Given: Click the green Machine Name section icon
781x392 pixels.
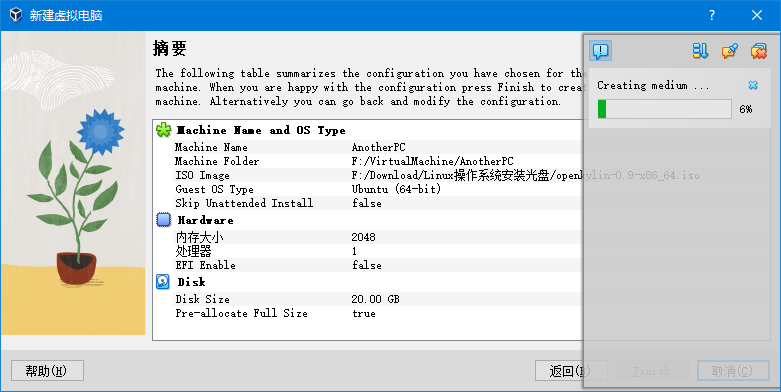Looking at the screenshot, I should [x=163, y=130].
